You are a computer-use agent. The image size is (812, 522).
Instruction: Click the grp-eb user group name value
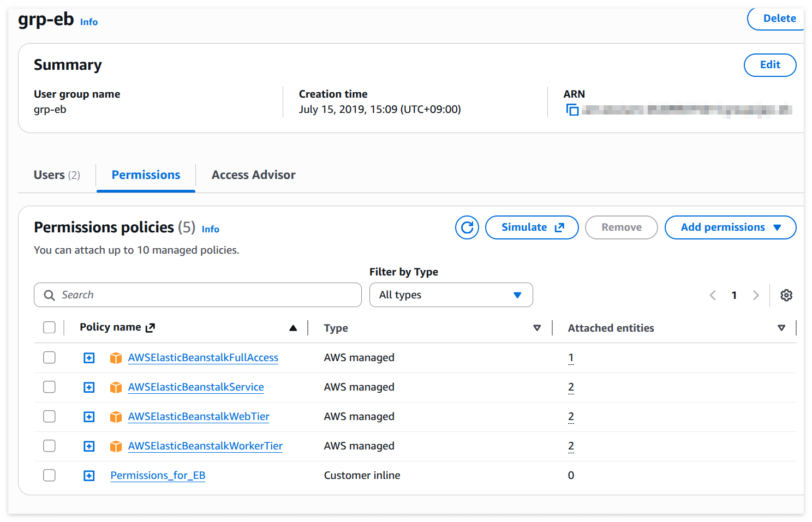(x=50, y=110)
